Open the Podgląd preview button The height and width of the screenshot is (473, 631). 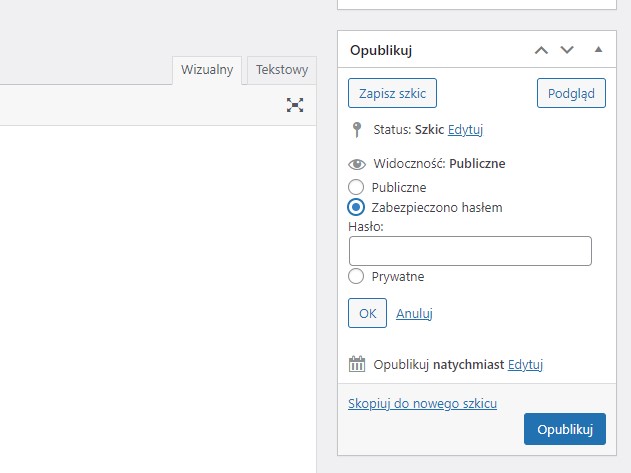[571, 94]
